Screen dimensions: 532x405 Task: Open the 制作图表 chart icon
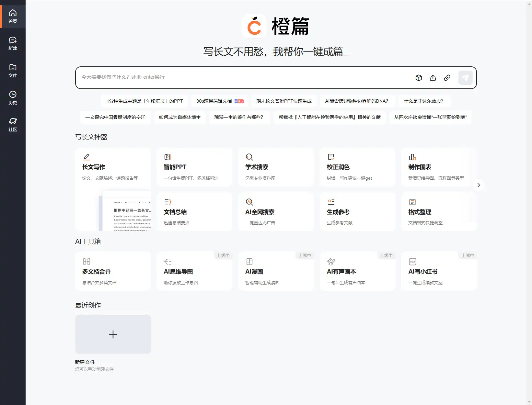[412, 157]
